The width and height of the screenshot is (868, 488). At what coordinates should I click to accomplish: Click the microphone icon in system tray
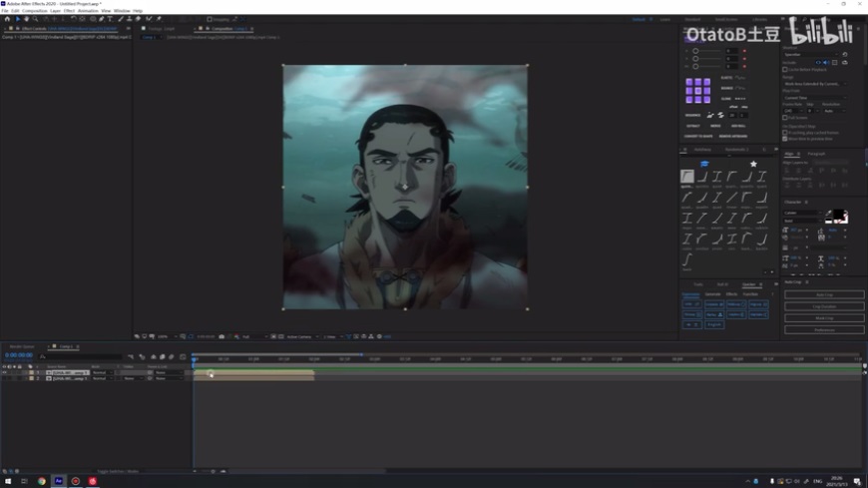tap(771, 481)
